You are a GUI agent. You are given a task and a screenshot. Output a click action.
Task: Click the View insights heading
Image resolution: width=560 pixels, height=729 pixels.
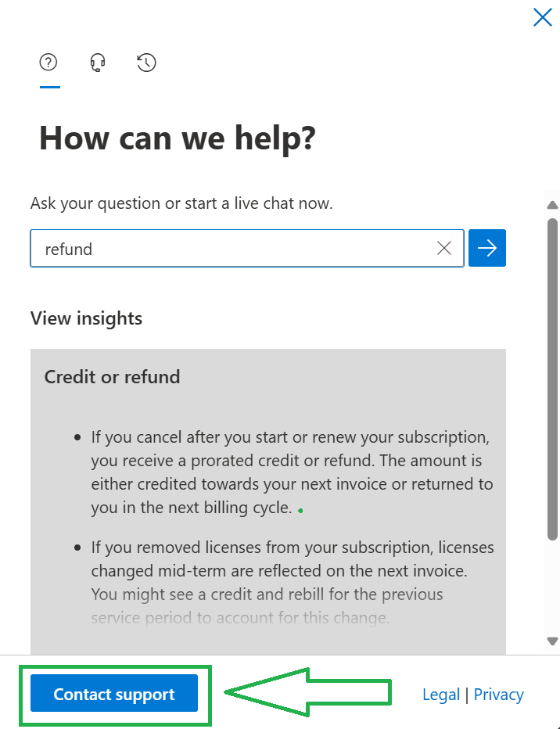87,318
